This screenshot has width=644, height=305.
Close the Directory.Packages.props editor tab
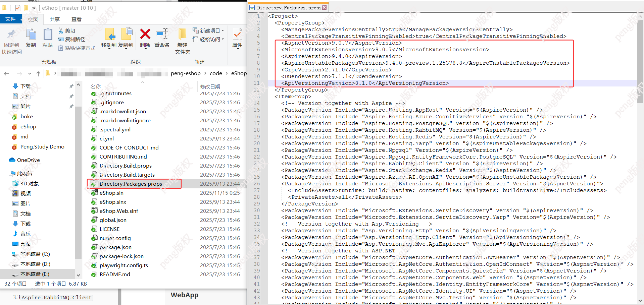click(x=324, y=7)
